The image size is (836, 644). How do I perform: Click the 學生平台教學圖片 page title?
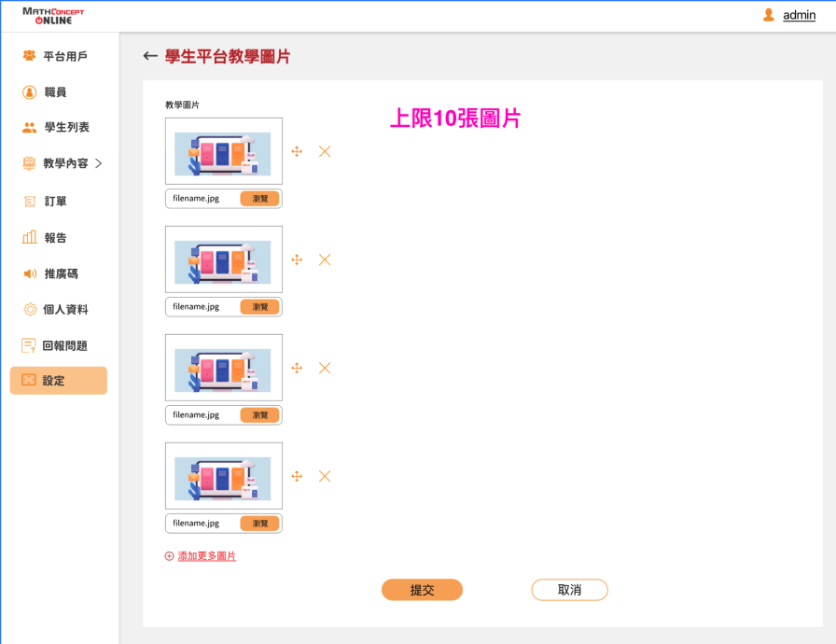click(x=228, y=56)
